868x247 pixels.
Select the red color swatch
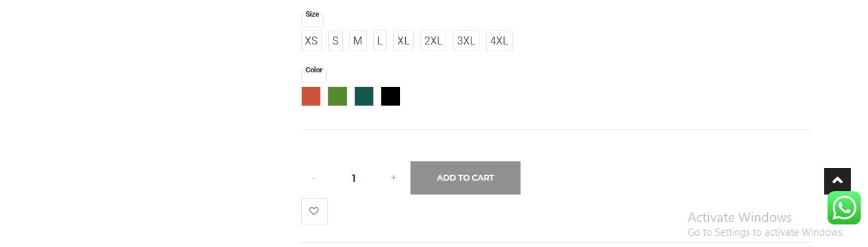pos(311,96)
